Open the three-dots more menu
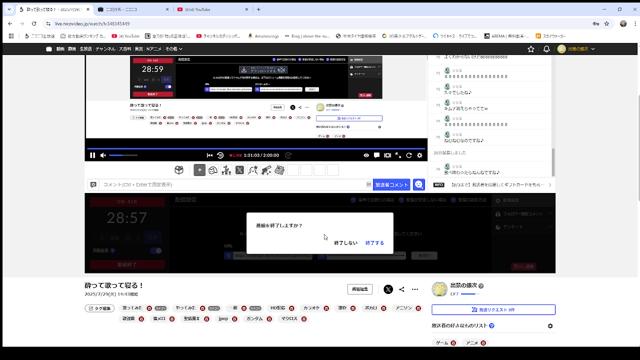 point(415,289)
